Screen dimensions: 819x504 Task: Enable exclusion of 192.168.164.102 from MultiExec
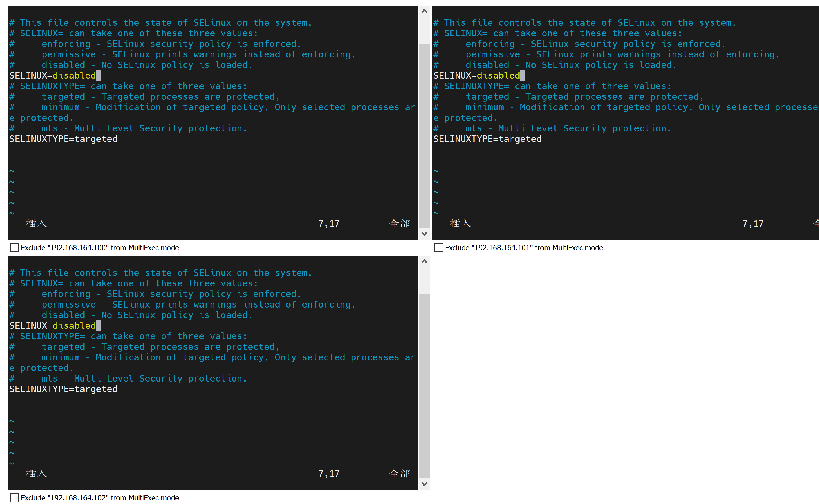coord(14,498)
